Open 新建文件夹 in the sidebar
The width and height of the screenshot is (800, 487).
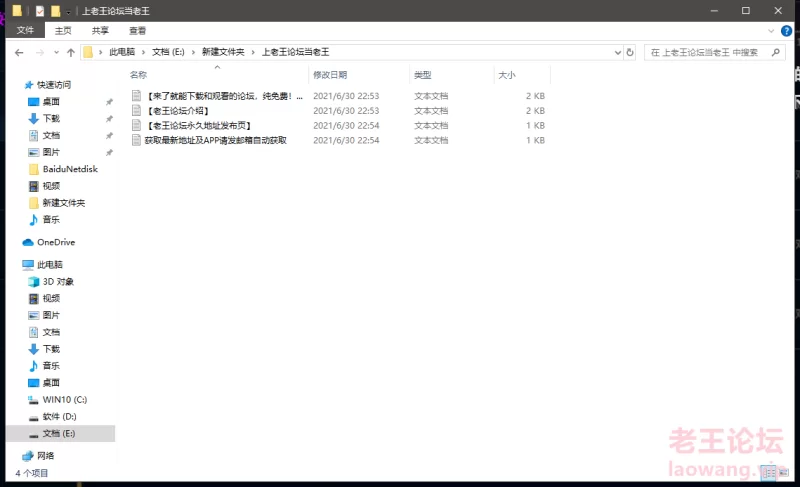click(x=64, y=203)
